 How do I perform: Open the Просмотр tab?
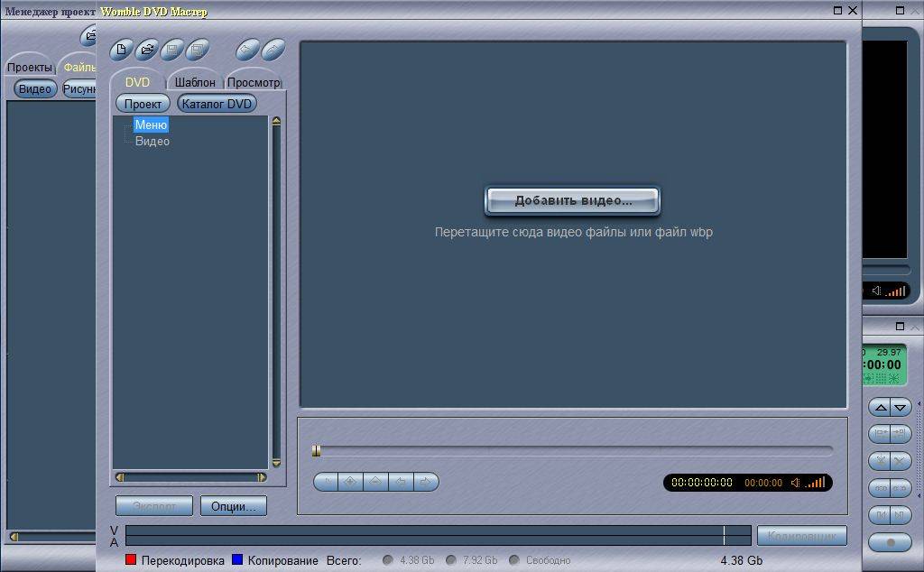point(254,82)
